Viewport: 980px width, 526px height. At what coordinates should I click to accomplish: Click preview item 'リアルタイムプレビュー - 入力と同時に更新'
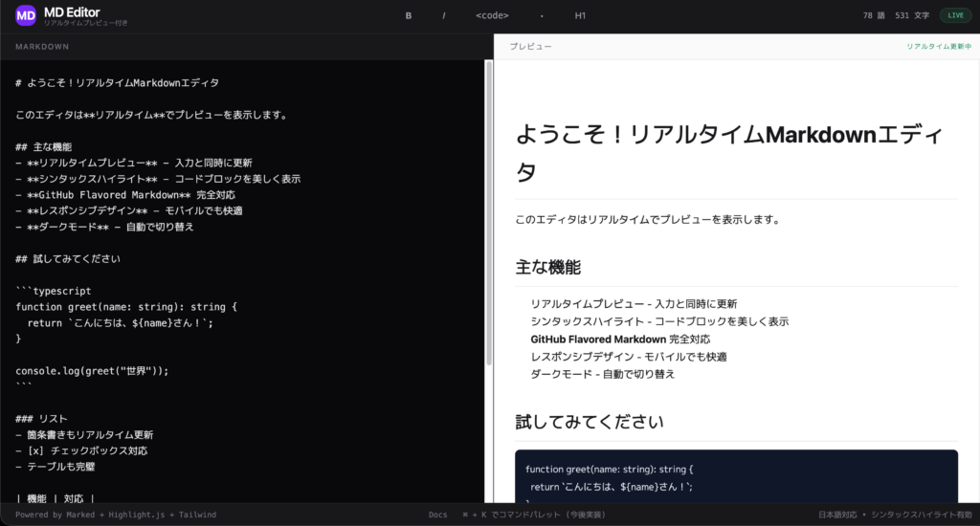click(x=634, y=304)
